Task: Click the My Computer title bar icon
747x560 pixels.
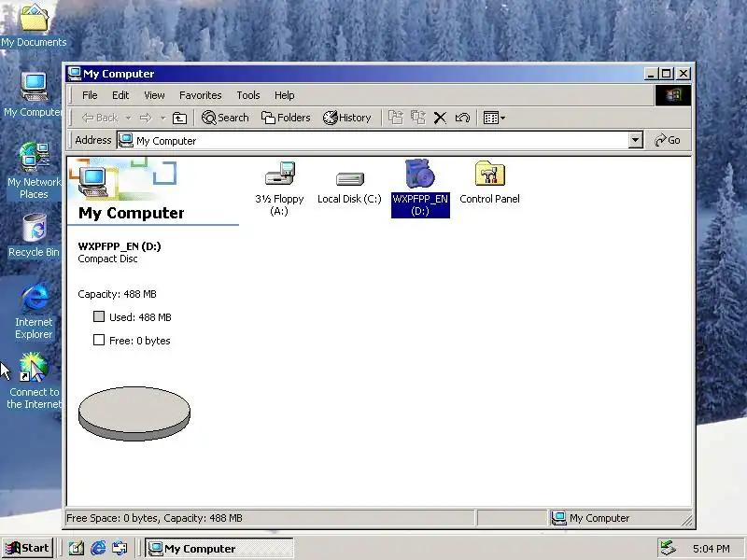Action: (75, 74)
